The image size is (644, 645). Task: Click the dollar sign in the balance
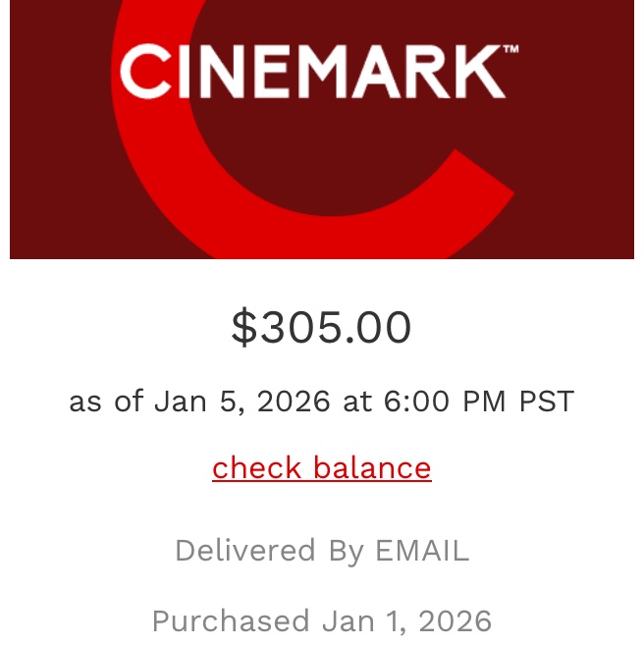242,328
